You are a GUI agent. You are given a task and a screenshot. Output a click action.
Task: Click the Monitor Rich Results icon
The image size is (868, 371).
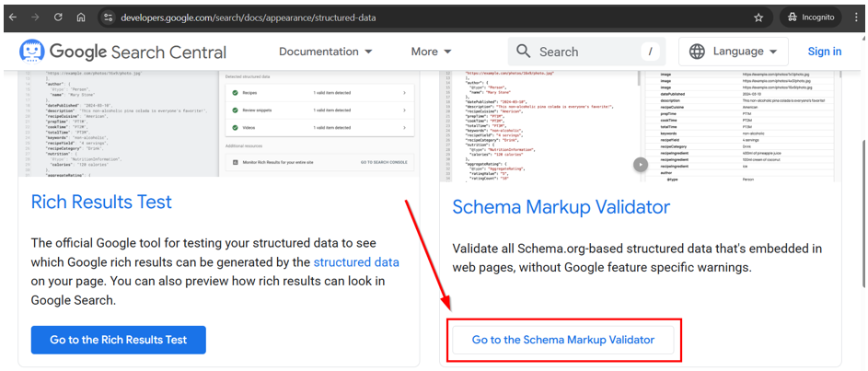click(235, 163)
